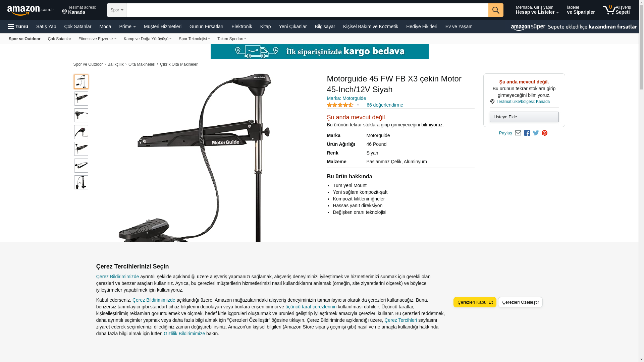
Task: Open the Spor search category dropdown
Action: click(x=117, y=10)
